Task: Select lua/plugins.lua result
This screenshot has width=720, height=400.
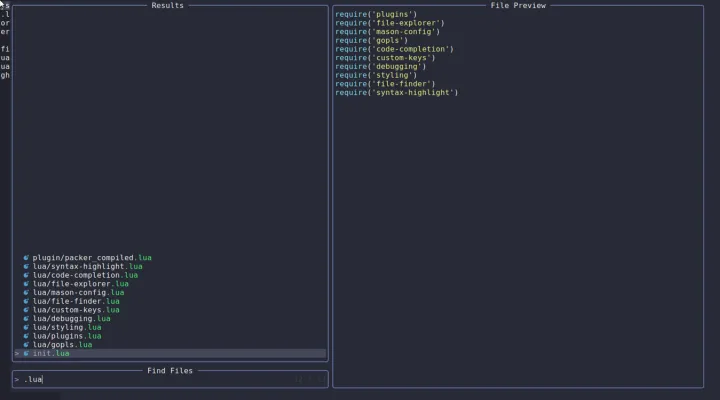Action: 67,336
